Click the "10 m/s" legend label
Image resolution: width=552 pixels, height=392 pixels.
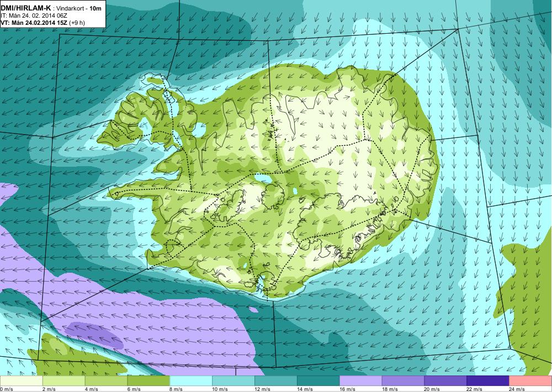coord(220,389)
